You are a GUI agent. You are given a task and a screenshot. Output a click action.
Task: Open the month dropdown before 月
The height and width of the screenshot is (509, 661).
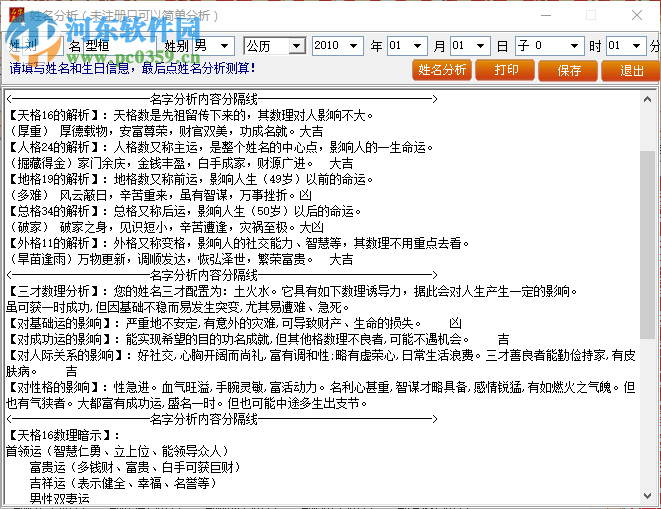(417, 46)
